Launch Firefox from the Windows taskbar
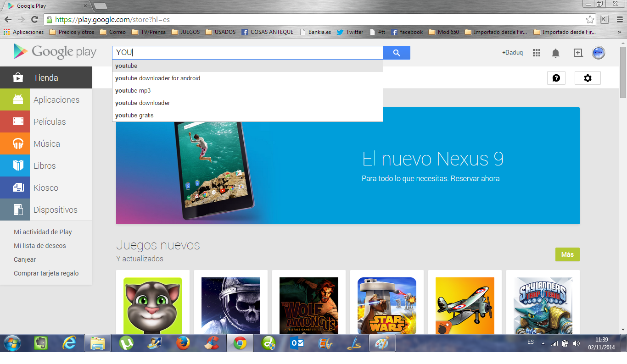 tap(183, 343)
